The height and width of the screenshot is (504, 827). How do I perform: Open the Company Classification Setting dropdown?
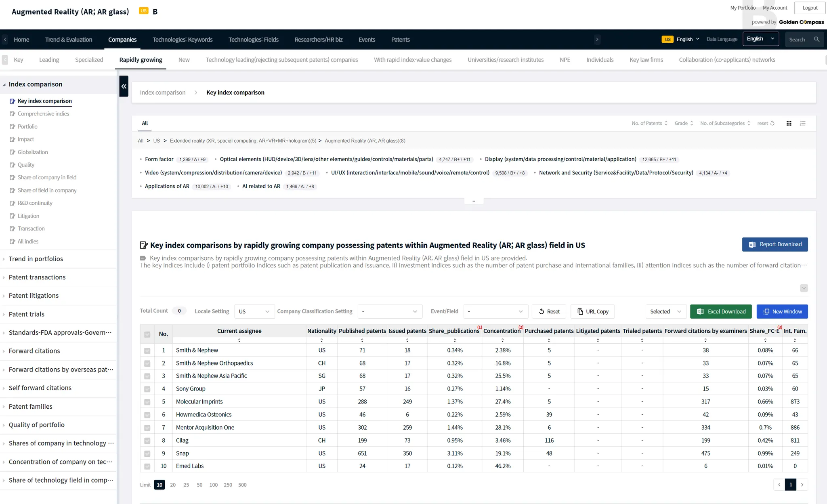(x=390, y=311)
